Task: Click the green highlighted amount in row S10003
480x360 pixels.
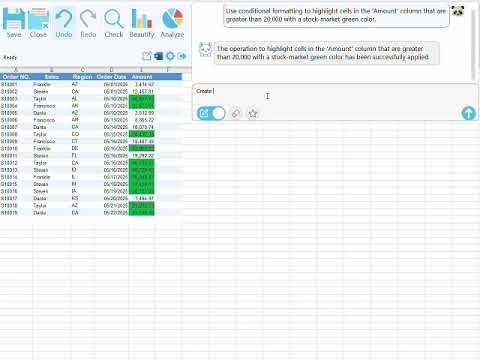Action: tap(142, 99)
